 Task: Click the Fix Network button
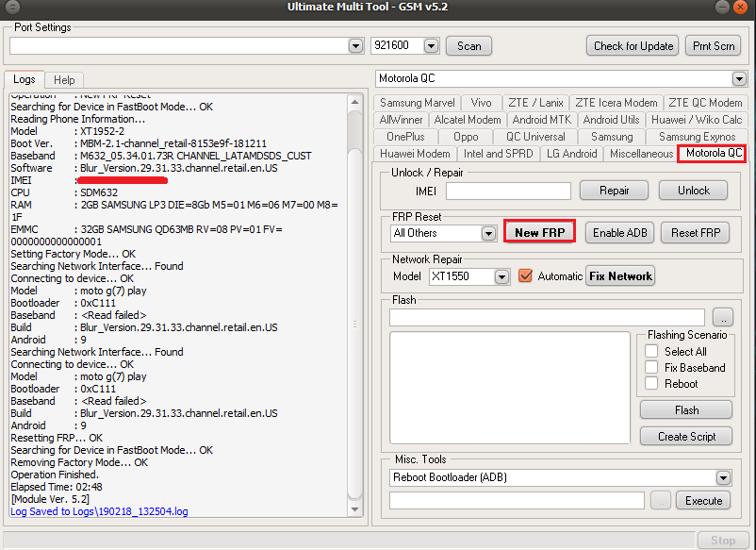[620, 276]
